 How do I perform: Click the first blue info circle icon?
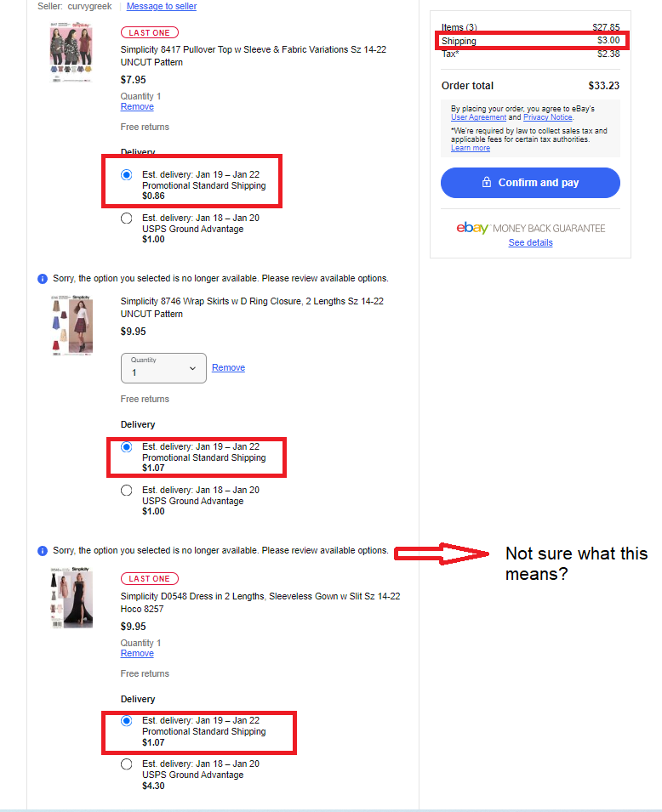click(x=43, y=279)
